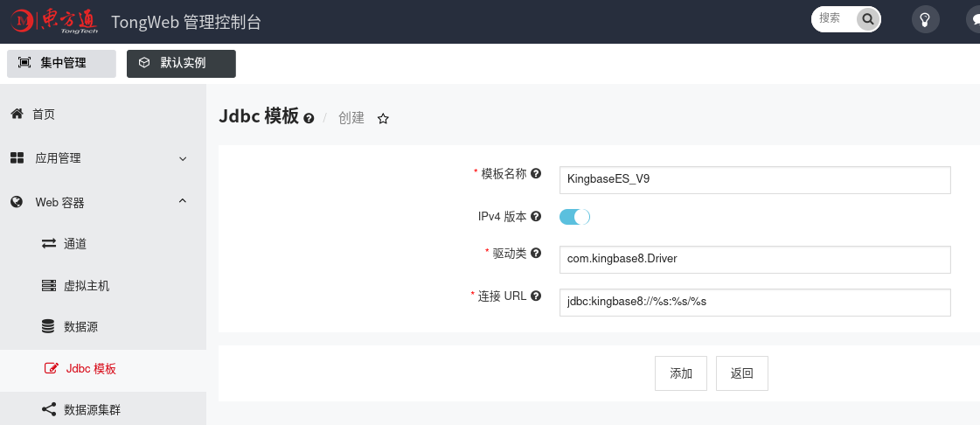This screenshot has height=425, width=980.
Task: Click help icon beside 驱动类
Action: tap(536, 253)
